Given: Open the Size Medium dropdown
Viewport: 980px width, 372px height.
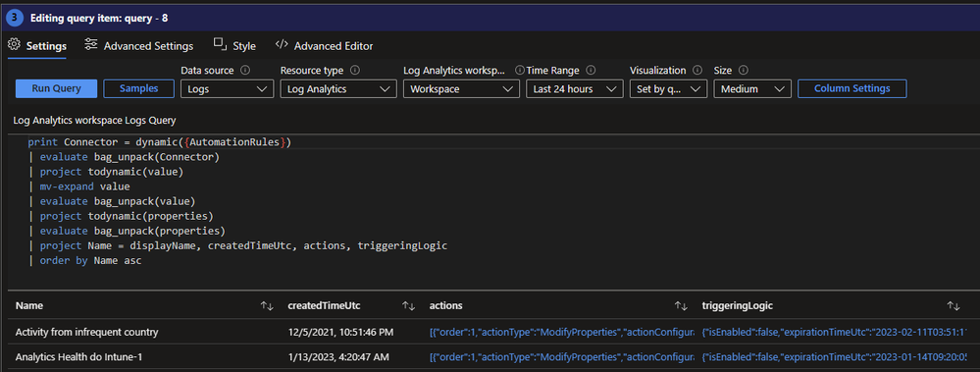Looking at the screenshot, I should tap(752, 88).
